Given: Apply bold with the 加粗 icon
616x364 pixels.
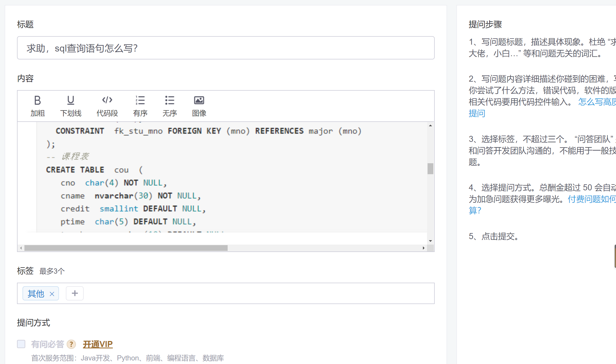Looking at the screenshot, I should coord(38,106).
